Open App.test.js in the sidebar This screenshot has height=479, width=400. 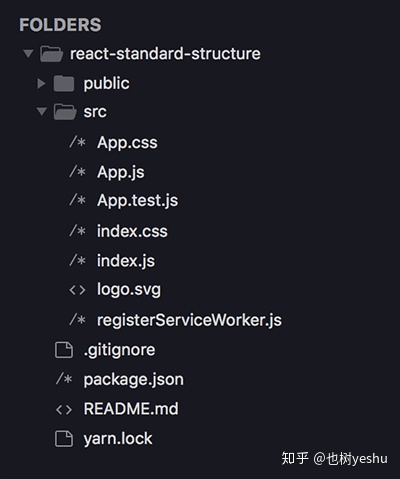point(137,201)
